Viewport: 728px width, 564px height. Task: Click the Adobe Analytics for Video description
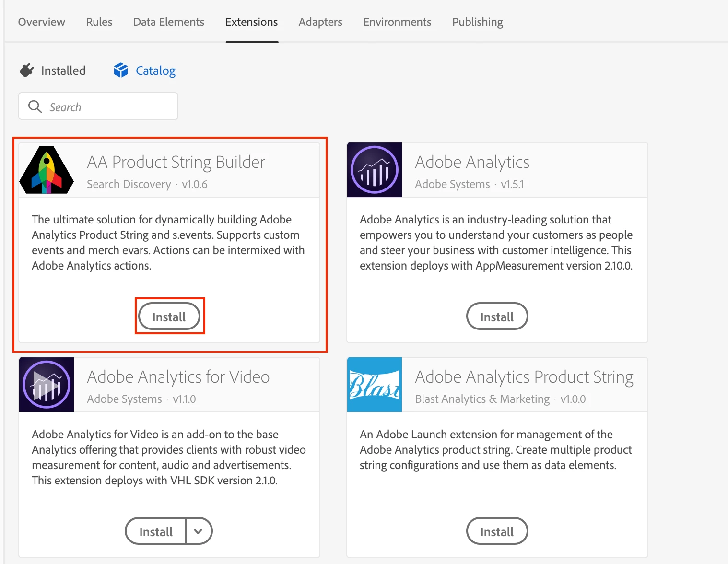(x=169, y=458)
